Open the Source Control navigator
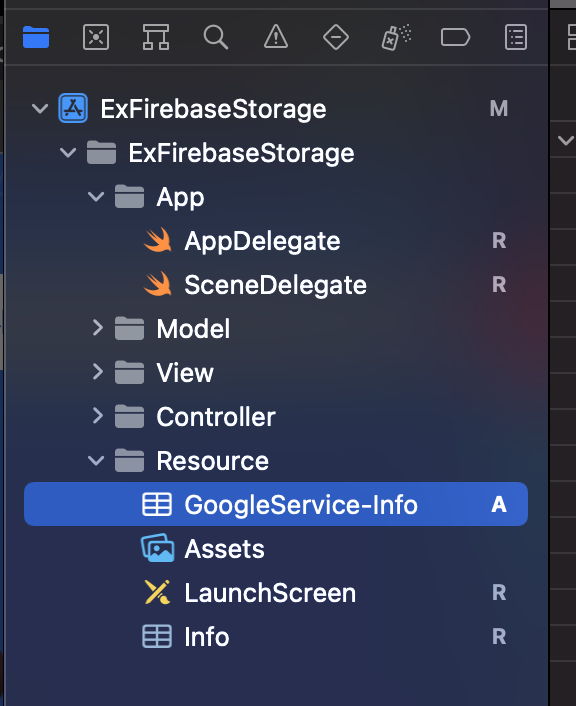Viewport: 576px width, 706px height. (96, 37)
